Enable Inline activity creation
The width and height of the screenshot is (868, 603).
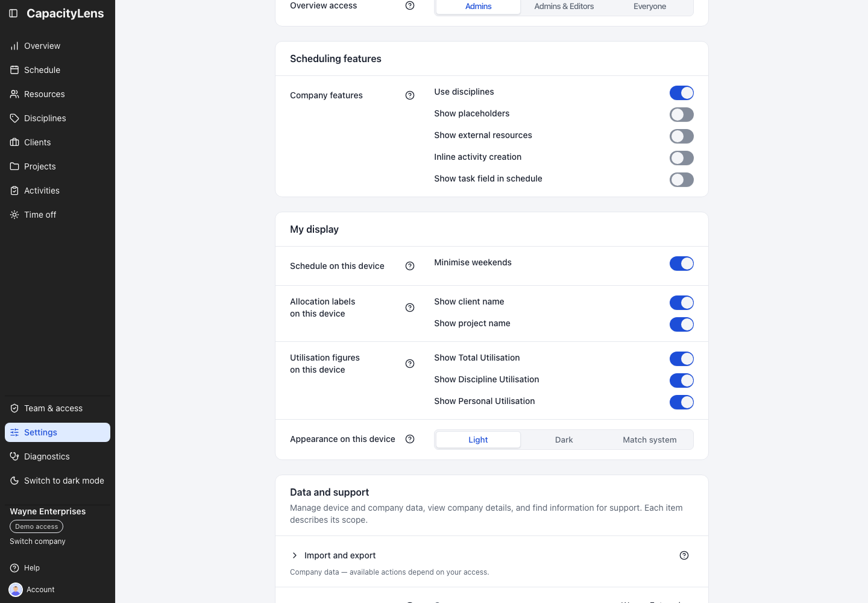pyautogui.click(x=682, y=158)
